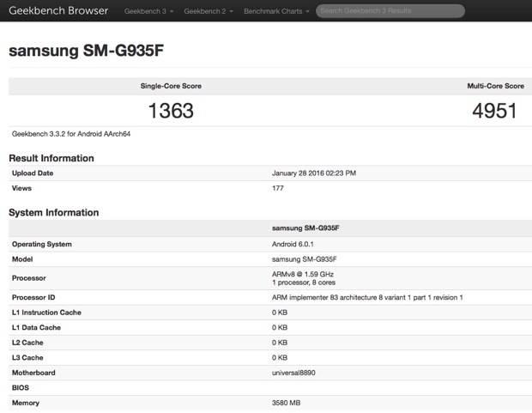This screenshot has height=413, width=532.
Task: Open the Geekbench 3 dropdown menu
Action: 148,11
